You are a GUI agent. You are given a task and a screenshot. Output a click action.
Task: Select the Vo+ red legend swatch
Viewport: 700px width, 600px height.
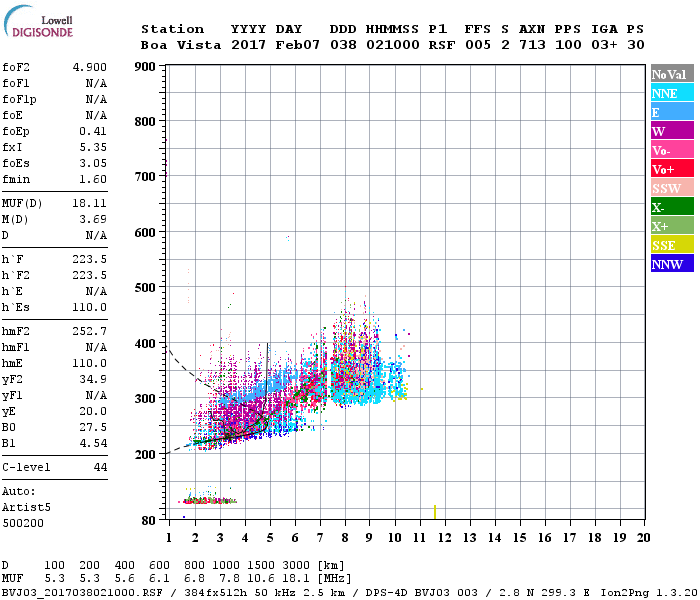pyautogui.click(x=672, y=169)
